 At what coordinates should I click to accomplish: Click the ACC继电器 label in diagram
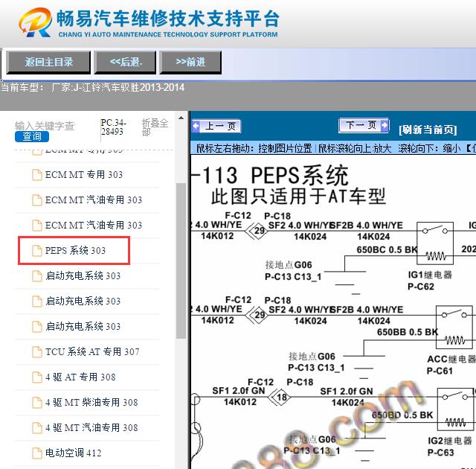pyautogui.click(x=451, y=359)
